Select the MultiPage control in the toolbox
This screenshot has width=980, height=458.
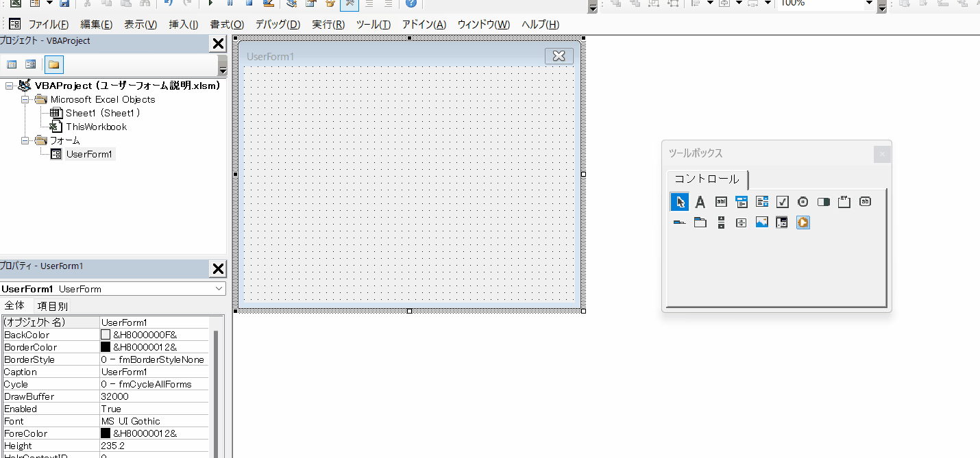pyautogui.click(x=700, y=222)
